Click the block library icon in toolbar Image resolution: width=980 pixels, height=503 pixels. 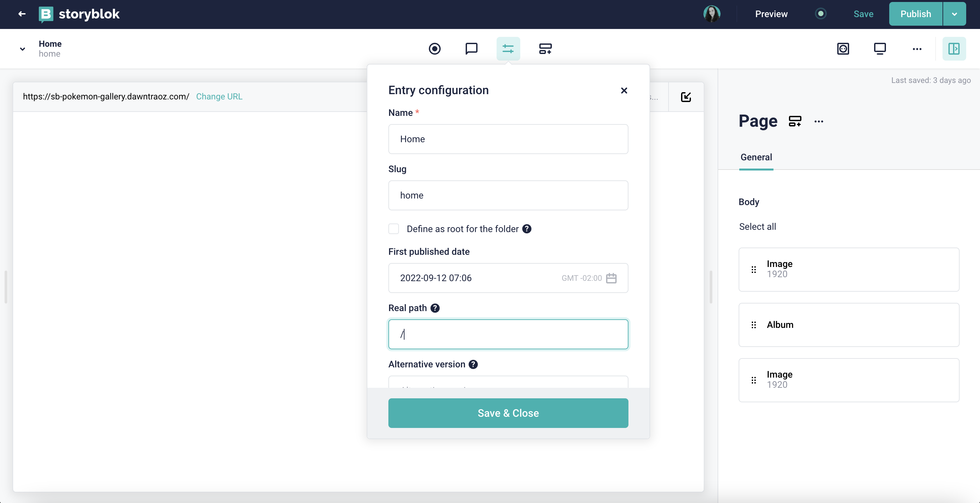[545, 49]
